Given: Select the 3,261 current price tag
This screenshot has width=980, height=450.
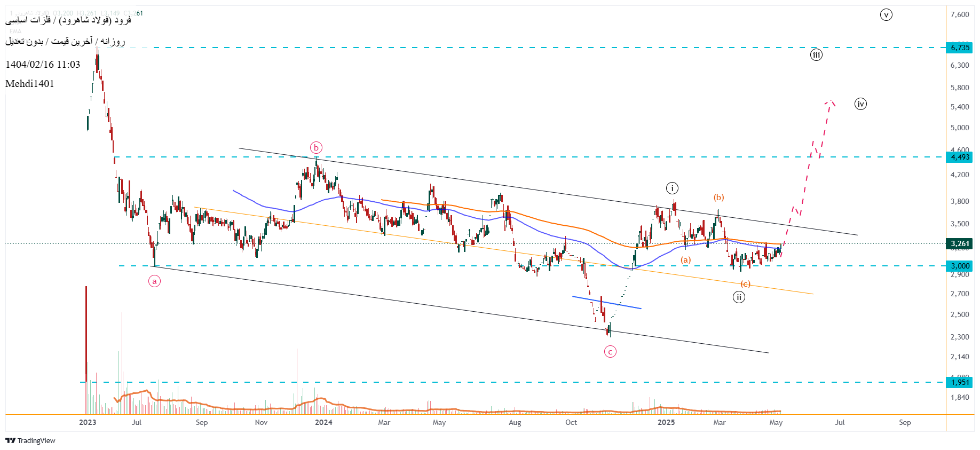Looking at the screenshot, I should point(960,243).
